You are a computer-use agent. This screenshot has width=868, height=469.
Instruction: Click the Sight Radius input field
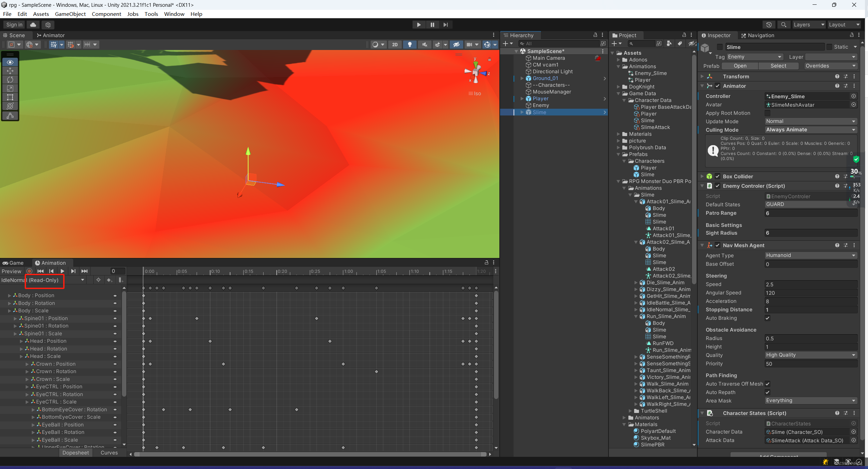(x=810, y=233)
